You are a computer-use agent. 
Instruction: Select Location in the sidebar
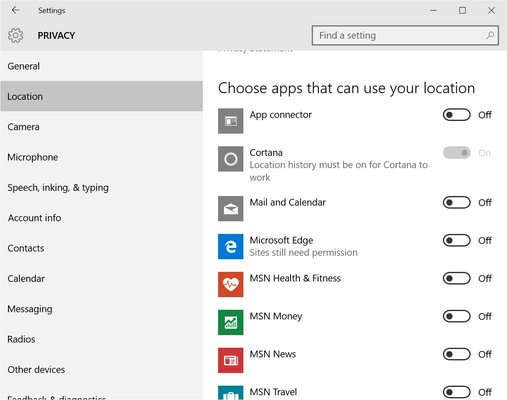tap(101, 96)
